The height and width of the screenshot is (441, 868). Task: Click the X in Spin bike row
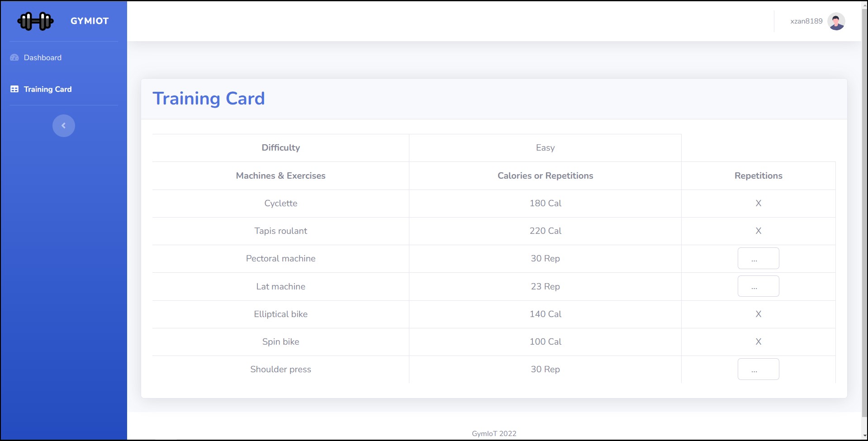(x=758, y=341)
